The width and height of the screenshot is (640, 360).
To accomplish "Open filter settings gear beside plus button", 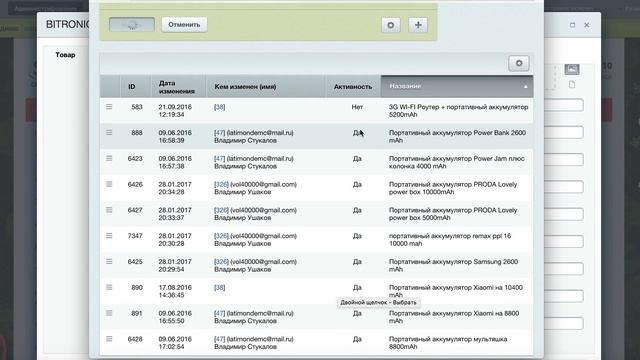I will (x=391, y=25).
